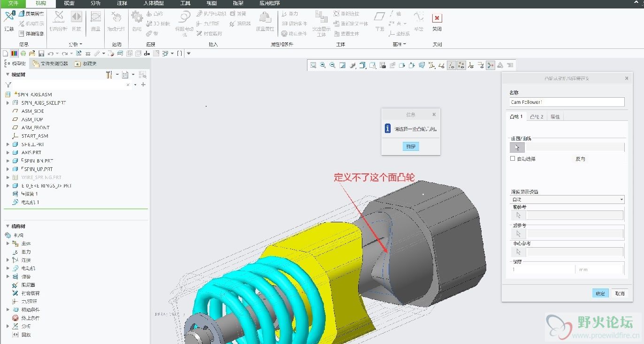Screen dimensions: 644x344
Task: Switch to the 视图 ribbon tab
Action: click(x=211, y=3)
